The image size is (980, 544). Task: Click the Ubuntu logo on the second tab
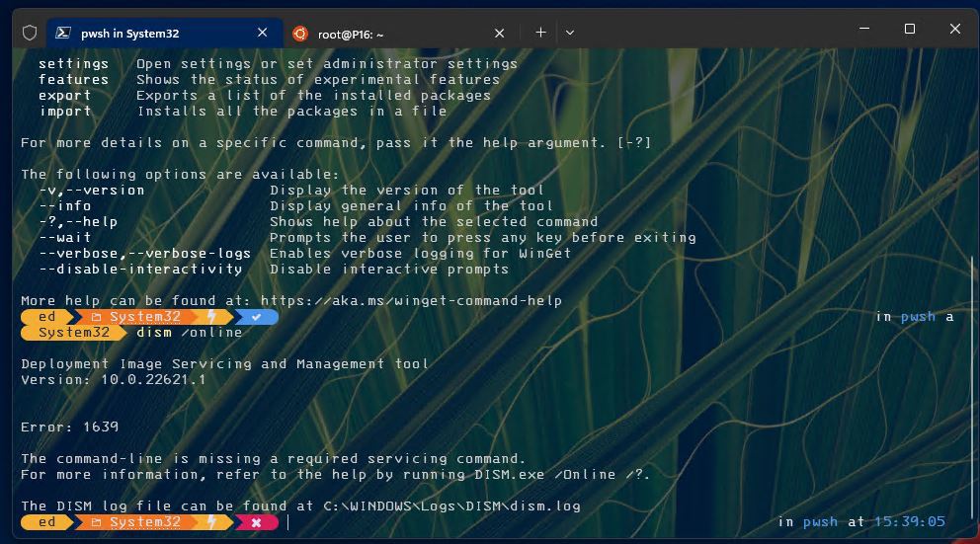pyautogui.click(x=299, y=33)
